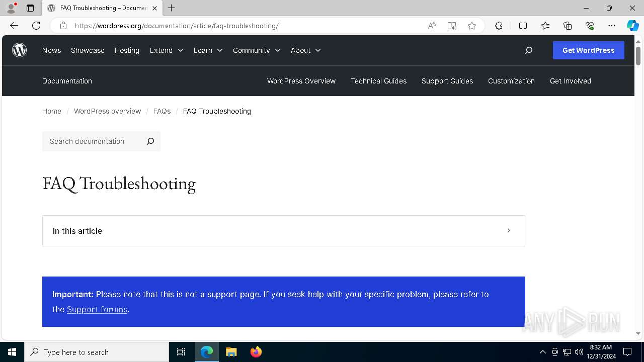The height and width of the screenshot is (362, 644).
Task: Follow the Home breadcrumb
Action: click(x=52, y=111)
